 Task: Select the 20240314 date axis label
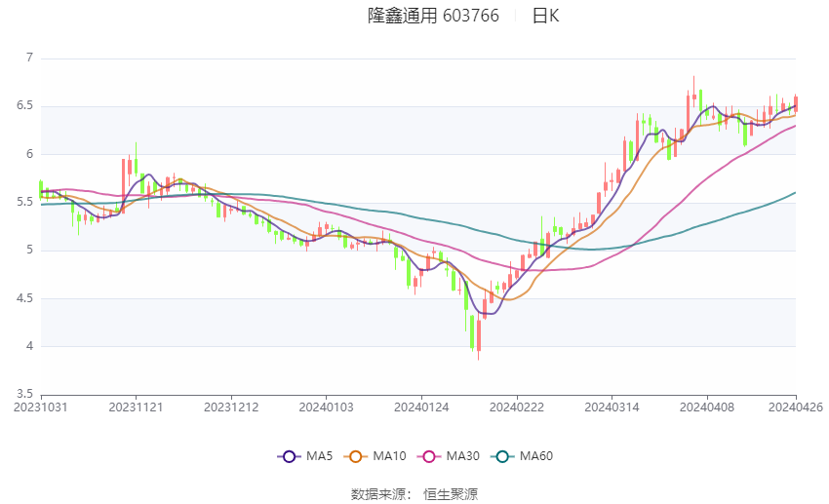(612, 407)
